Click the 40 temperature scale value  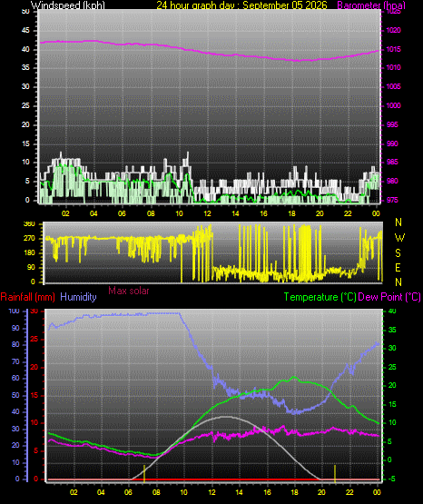(392, 311)
